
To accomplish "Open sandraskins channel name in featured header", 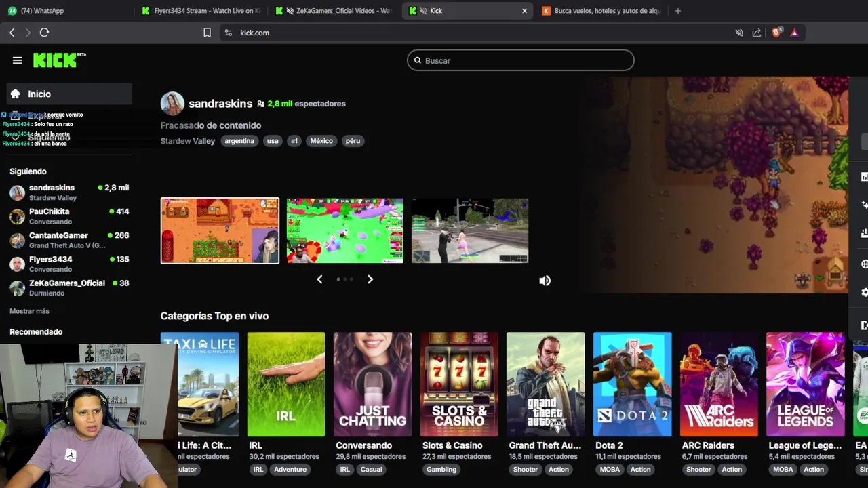I will [220, 104].
